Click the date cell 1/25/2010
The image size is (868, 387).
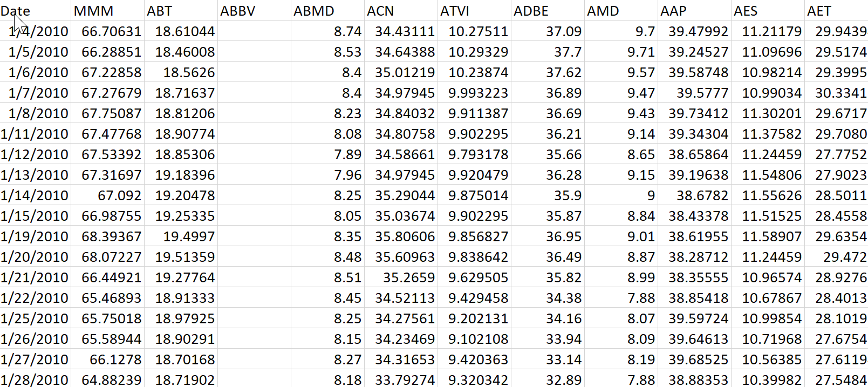click(36, 318)
